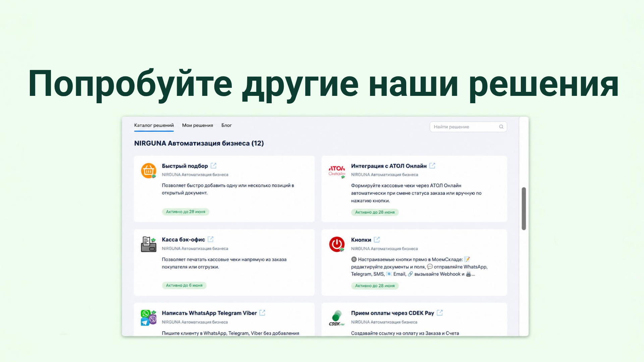Open external link next to Написать WhatsApp Telegram Viber
This screenshot has height=362, width=644.
coord(262,313)
